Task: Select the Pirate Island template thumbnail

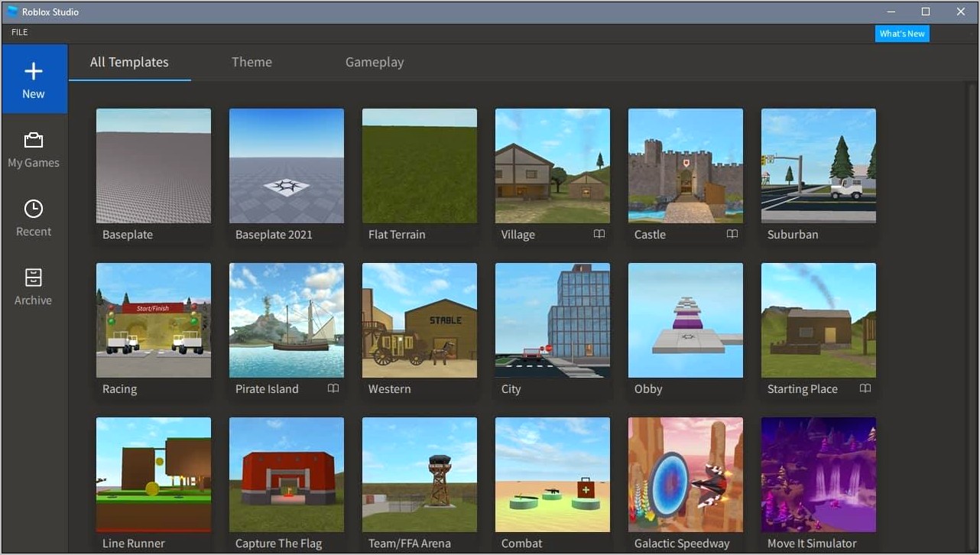Action: pos(287,320)
